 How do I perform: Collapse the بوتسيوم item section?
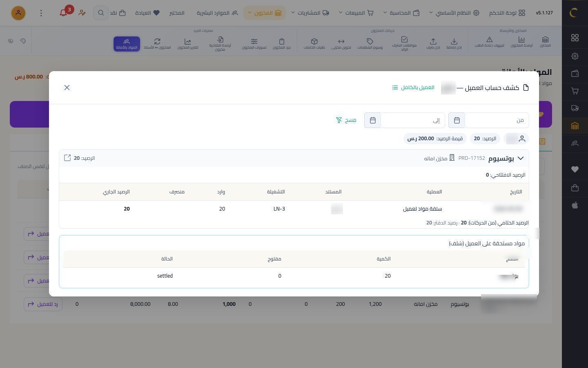click(520, 158)
